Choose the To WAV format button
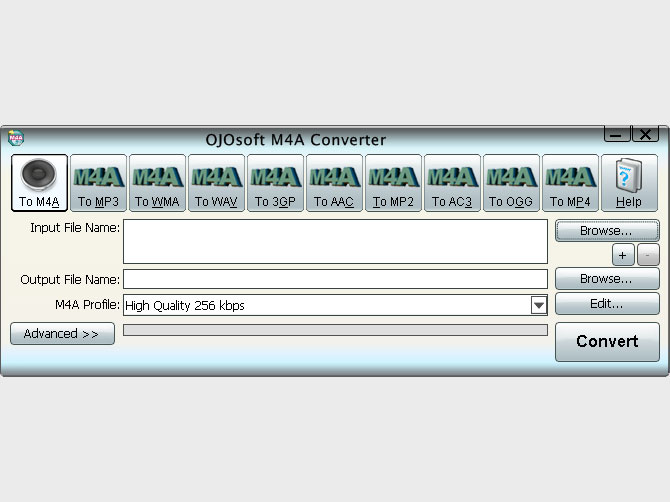The width and height of the screenshot is (670, 502). pos(216,183)
